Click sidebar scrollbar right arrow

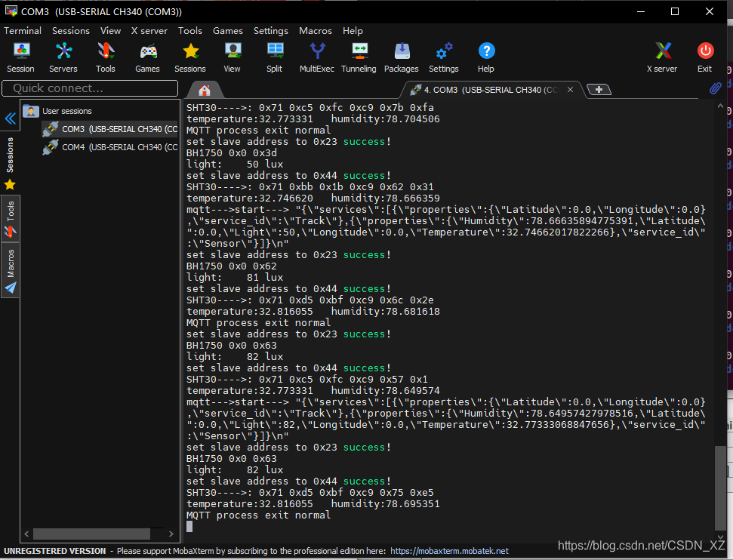tap(171, 534)
